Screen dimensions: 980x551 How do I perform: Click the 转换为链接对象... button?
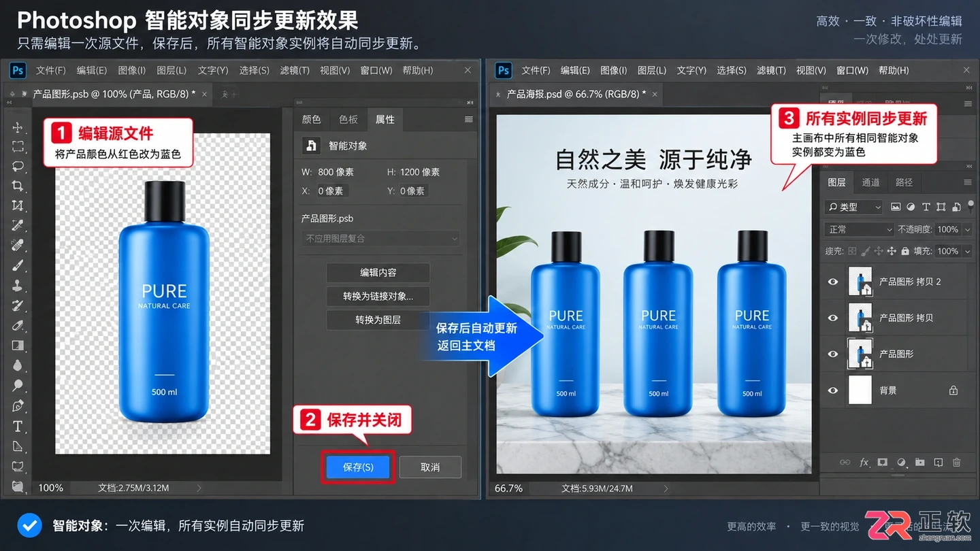(378, 296)
